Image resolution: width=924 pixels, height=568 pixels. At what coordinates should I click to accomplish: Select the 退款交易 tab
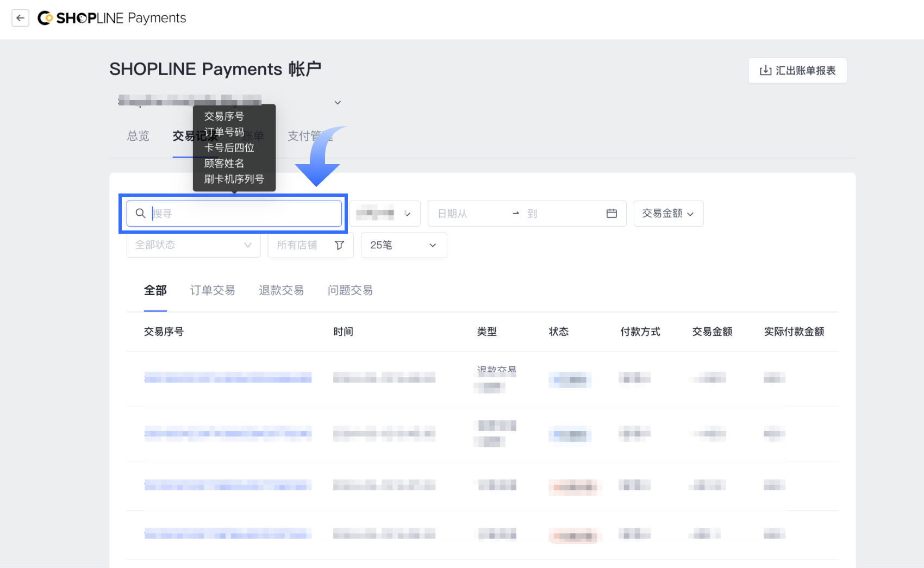click(x=281, y=290)
